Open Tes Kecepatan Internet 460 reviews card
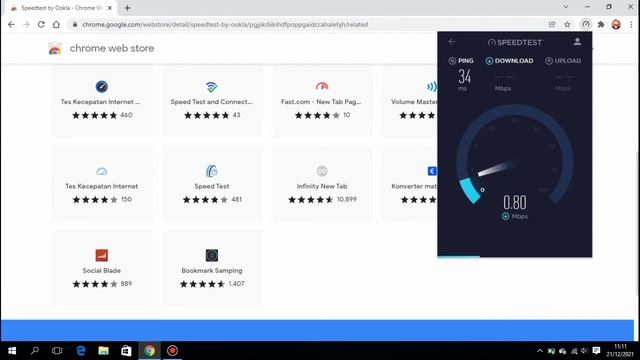This screenshot has height=360, width=640. [102, 101]
